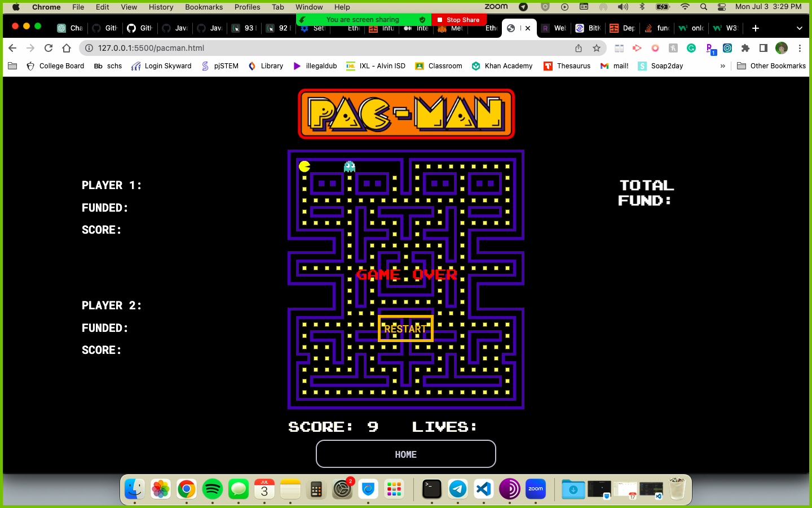This screenshot has height=508, width=812.
Task: Switch to the 'func' Stack Overflow tab
Action: coord(657,28)
